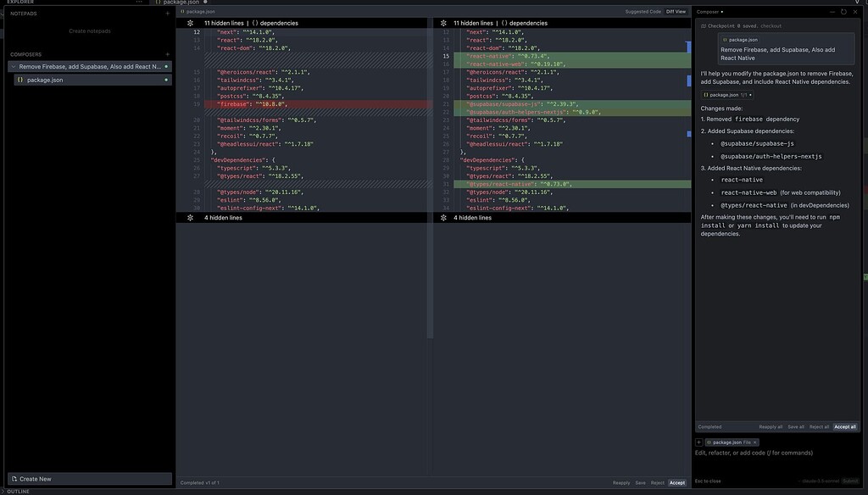868x495 pixels.
Task: Remove the package.json File chip via its x icon
Action: click(754, 442)
